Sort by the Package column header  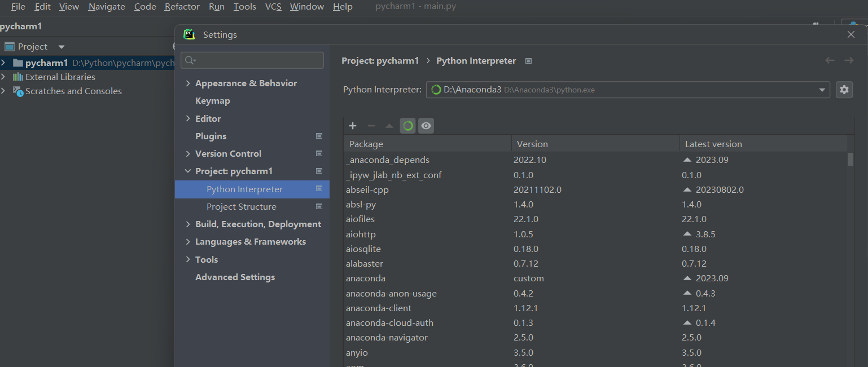427,144
